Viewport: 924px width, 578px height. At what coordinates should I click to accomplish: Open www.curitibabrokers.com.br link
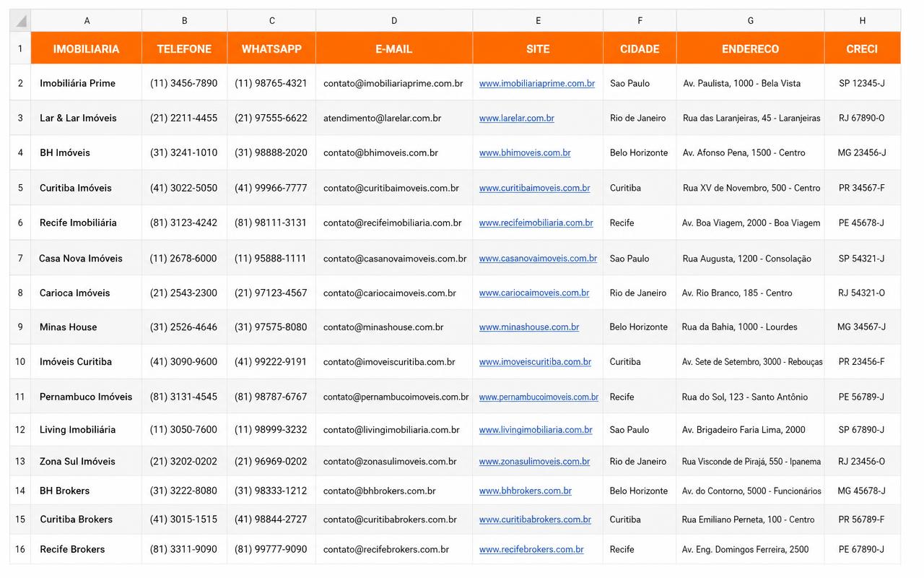536,519
